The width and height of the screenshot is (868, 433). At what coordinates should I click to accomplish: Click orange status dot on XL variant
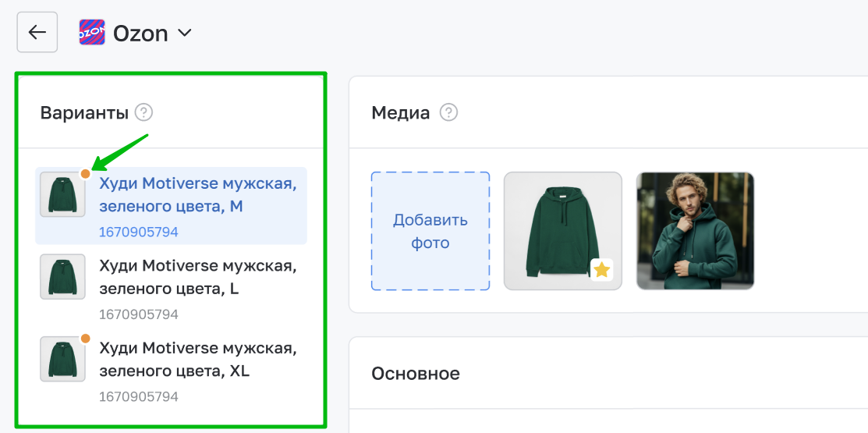coord(85,338)
